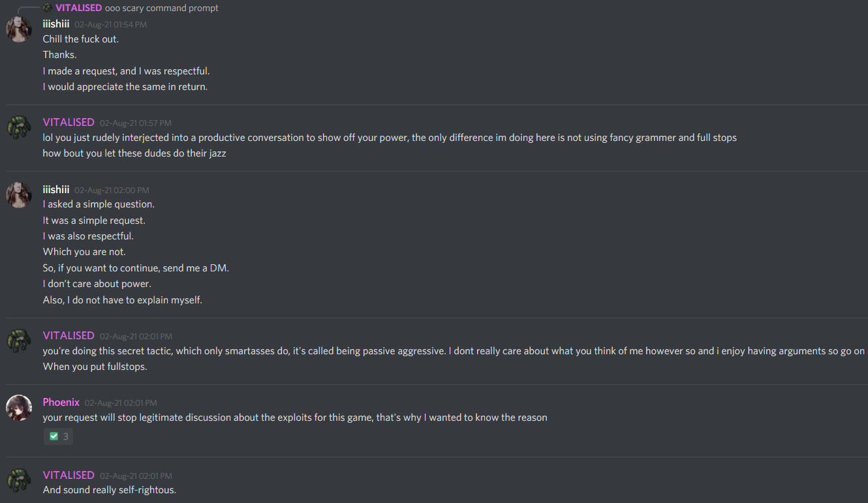Click the tiny avatar in the reply preview

[48, 8]
